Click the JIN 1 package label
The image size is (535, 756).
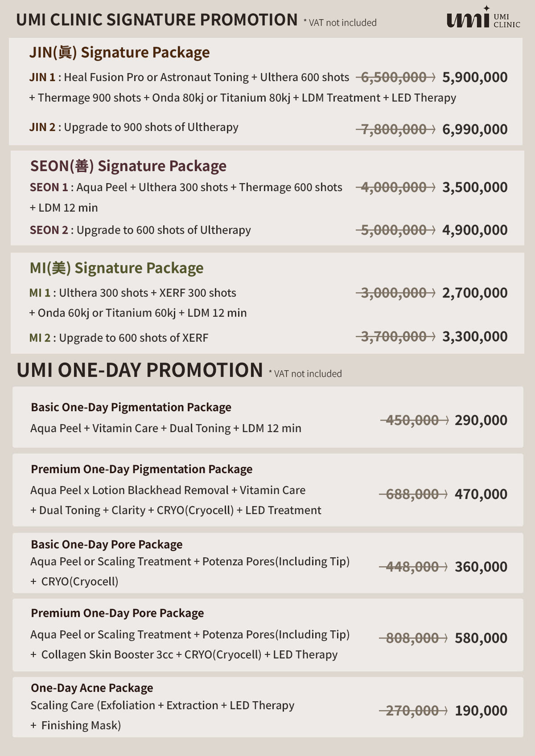pyautogui.click(x=42, y=77)
